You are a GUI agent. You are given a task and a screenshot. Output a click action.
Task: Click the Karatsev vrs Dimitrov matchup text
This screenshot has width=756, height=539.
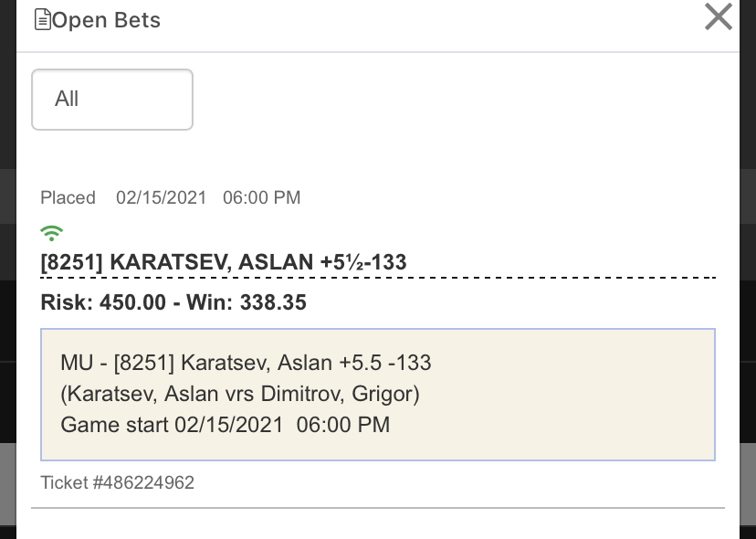click(x=240, y=394)
